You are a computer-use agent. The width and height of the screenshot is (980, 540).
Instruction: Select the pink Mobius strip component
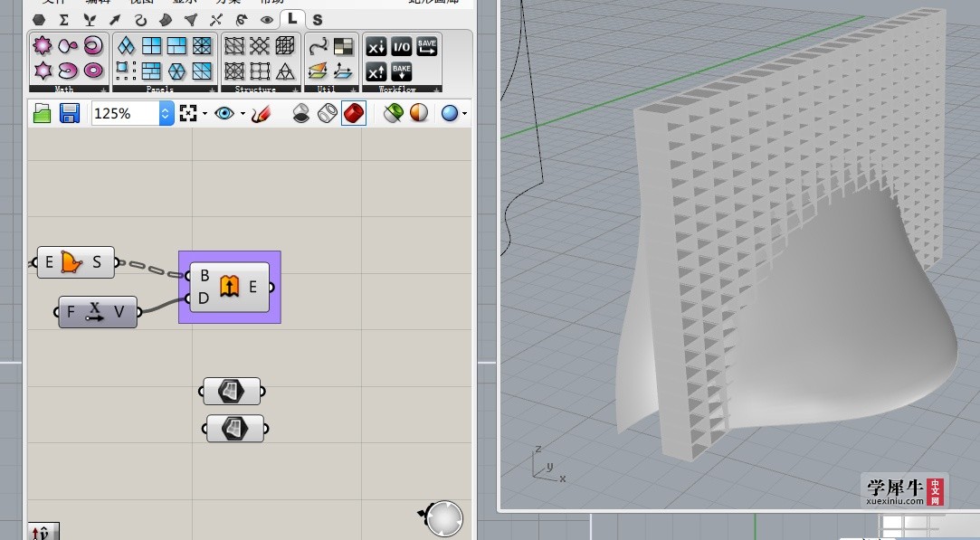(93, 45)
